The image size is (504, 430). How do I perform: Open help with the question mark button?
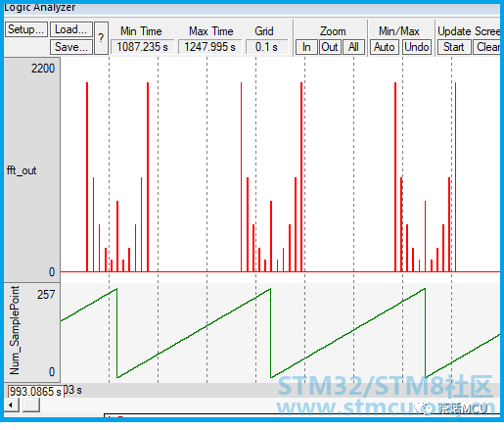click(101, 38)
